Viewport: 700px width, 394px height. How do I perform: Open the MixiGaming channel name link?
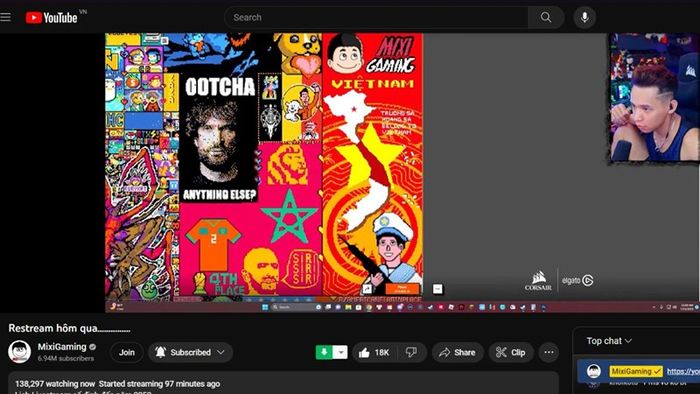point(62,347)
